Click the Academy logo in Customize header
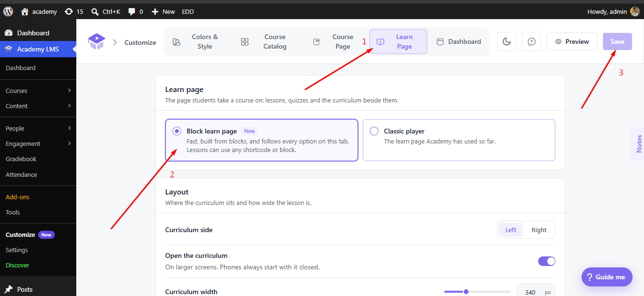Image resolution: width=644 pixels, height=296 pixels. point(96,42)
